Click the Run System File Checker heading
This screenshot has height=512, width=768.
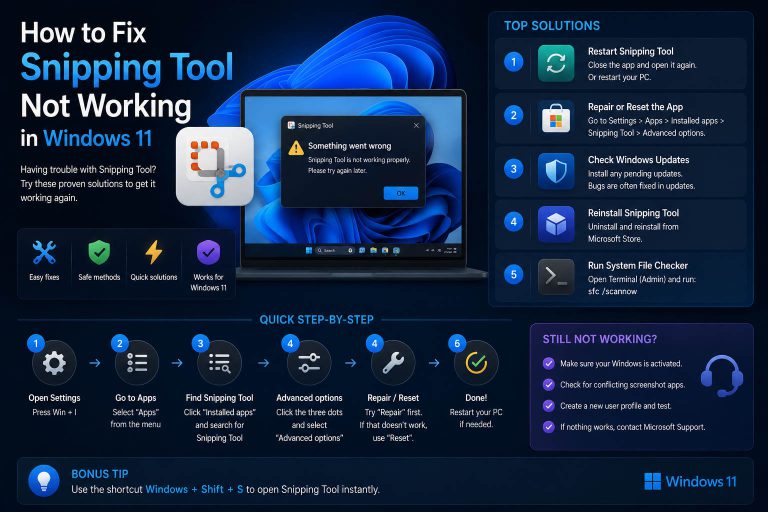tap(638, 266)
